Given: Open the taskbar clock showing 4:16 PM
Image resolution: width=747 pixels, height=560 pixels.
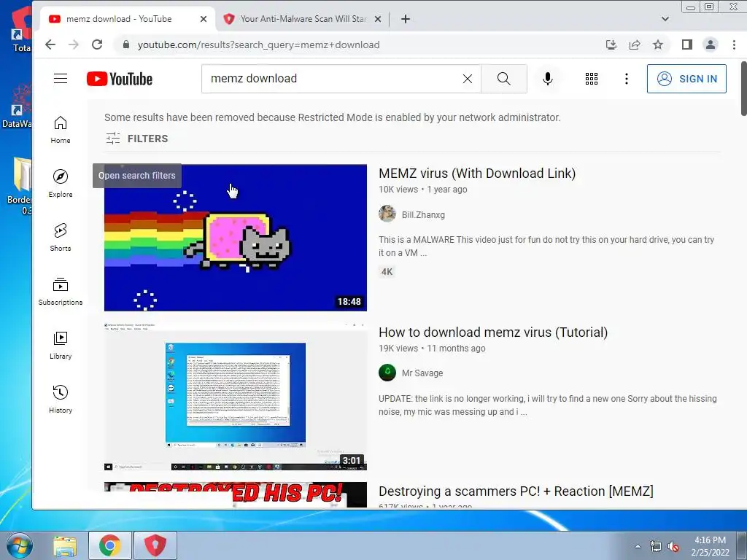Looking at the screenshot, I should point(710,546).
